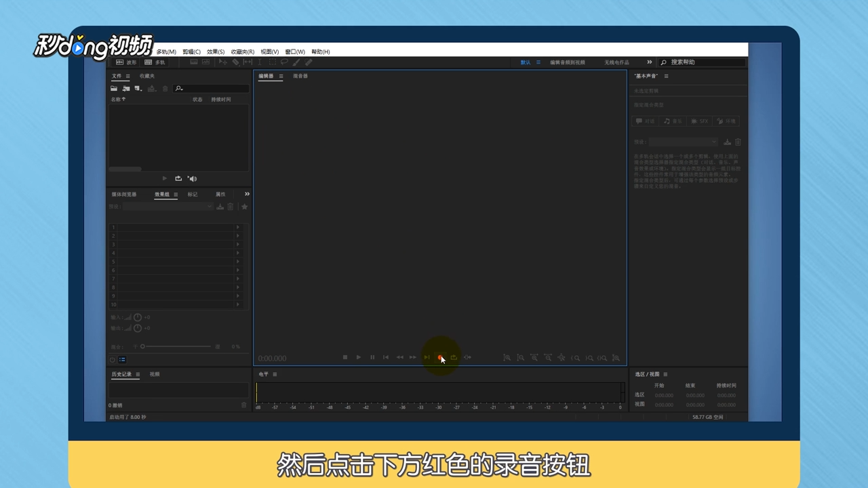Click the Play button in the editor transport
868x488 pixels.
pyautogui.click(x=359, y=357)
